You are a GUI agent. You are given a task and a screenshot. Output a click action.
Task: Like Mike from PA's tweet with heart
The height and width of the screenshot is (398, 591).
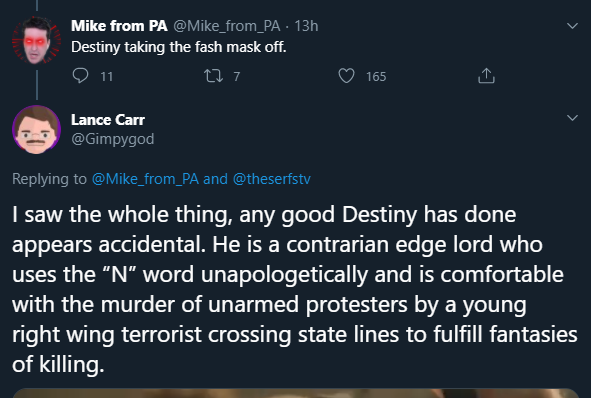click(346, 76)
